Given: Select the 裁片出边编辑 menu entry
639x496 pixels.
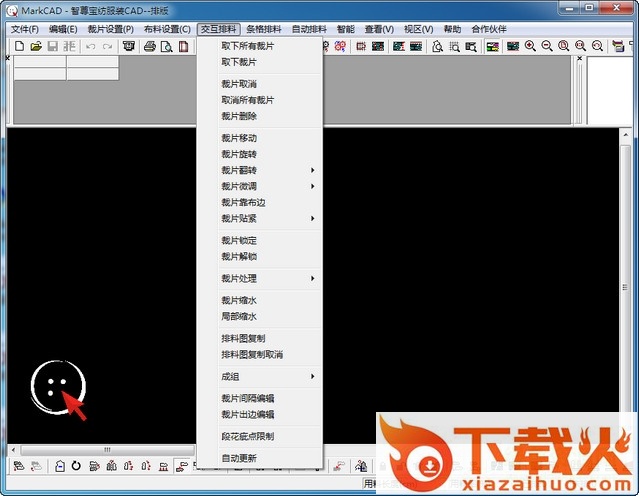Looking at the screenshot, I should 260,414.
